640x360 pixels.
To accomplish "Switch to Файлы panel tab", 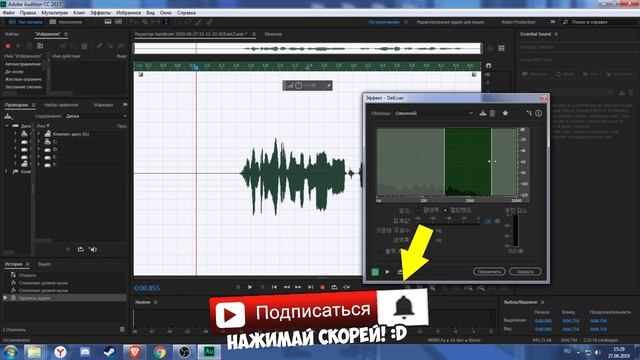I will tap(12, 34).
